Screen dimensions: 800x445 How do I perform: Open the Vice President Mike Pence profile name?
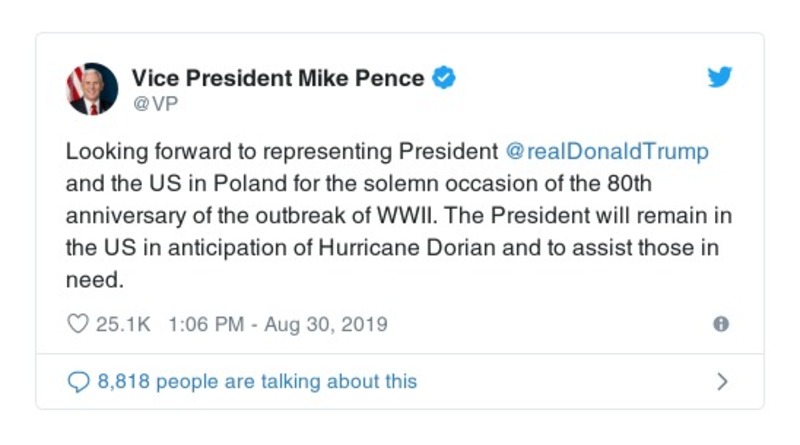(x=278, y=78)
